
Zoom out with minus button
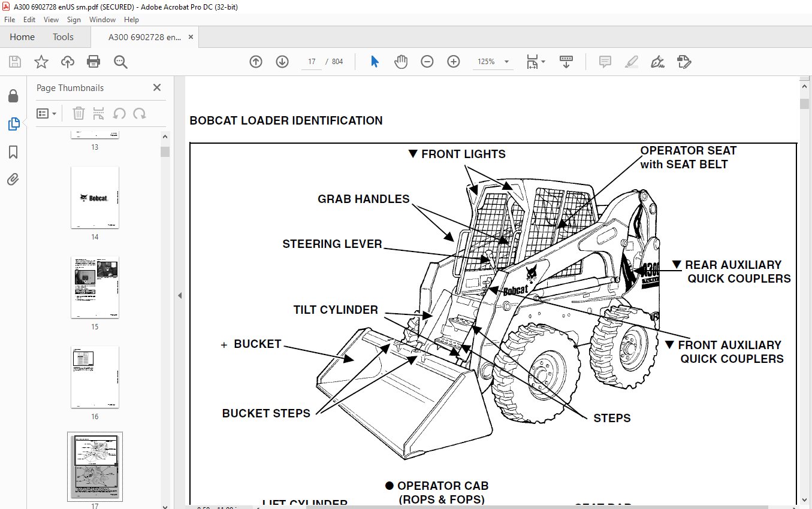pyautogui.click(x=427, y=62)
